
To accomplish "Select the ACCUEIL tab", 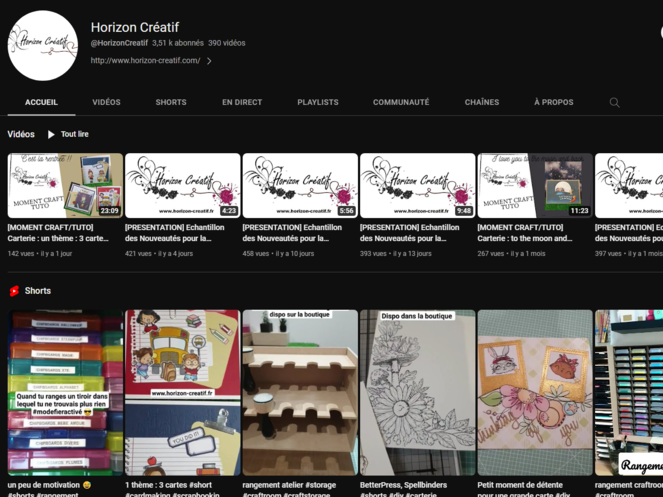I will (41, 102).
